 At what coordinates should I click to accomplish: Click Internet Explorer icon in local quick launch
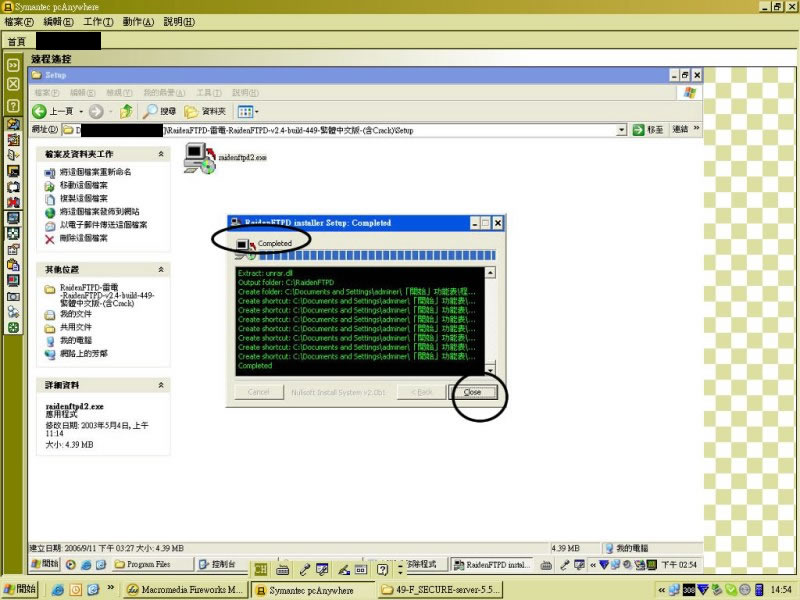(x=58, y=590)
